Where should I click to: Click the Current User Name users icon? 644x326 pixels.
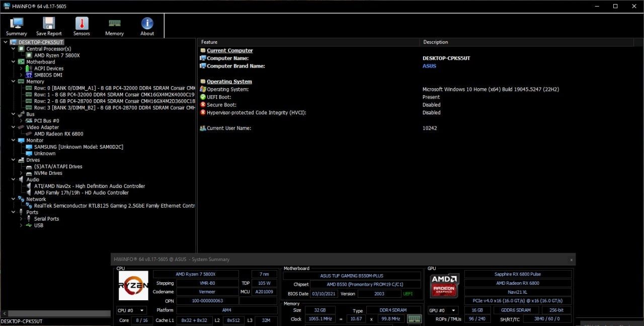click(203, 128)
